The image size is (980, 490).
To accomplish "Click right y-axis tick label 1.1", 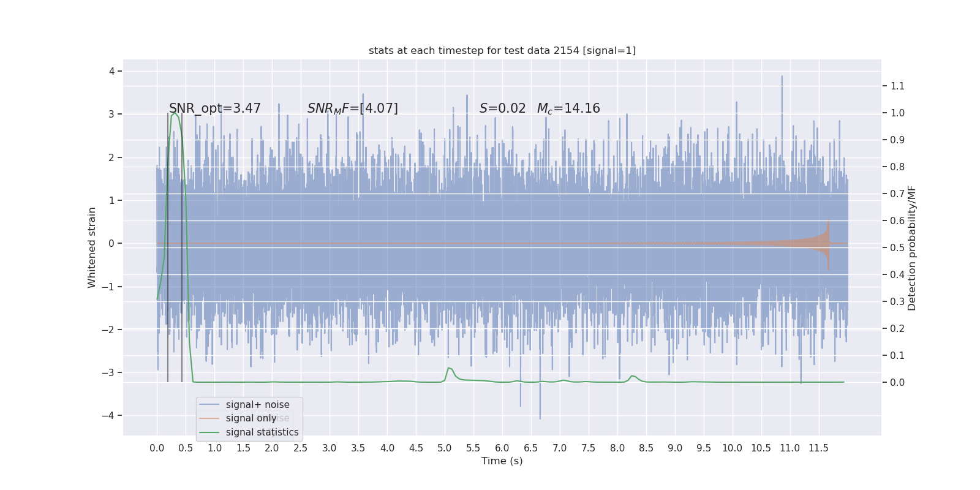I will [x=897, y=86].
